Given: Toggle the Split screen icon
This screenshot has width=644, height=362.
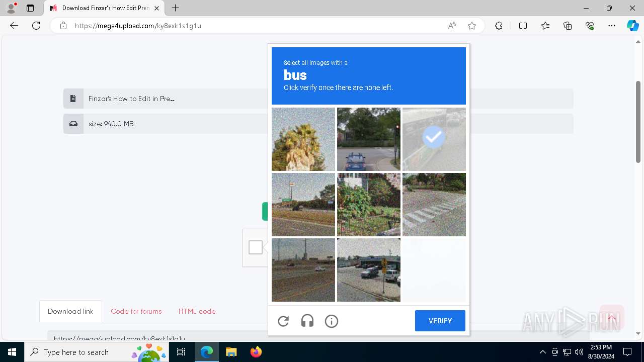Looking at the screenshot, I should tap(523, 26).
